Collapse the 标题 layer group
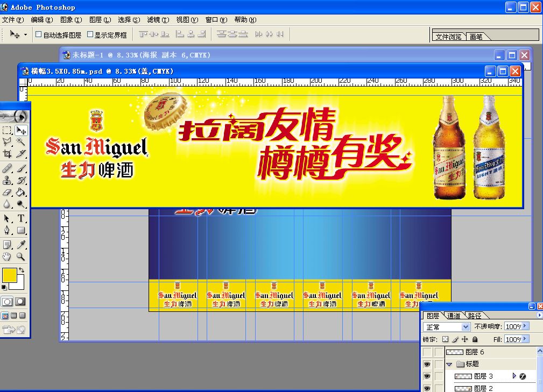The width and height of the screenshot is (543, 392). click(449, 364)
